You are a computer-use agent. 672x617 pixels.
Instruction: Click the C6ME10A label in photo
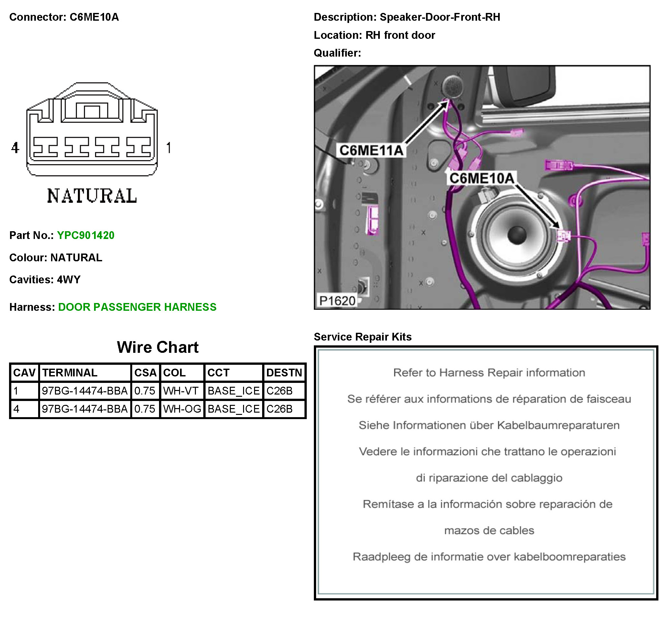tap(482, 178)
